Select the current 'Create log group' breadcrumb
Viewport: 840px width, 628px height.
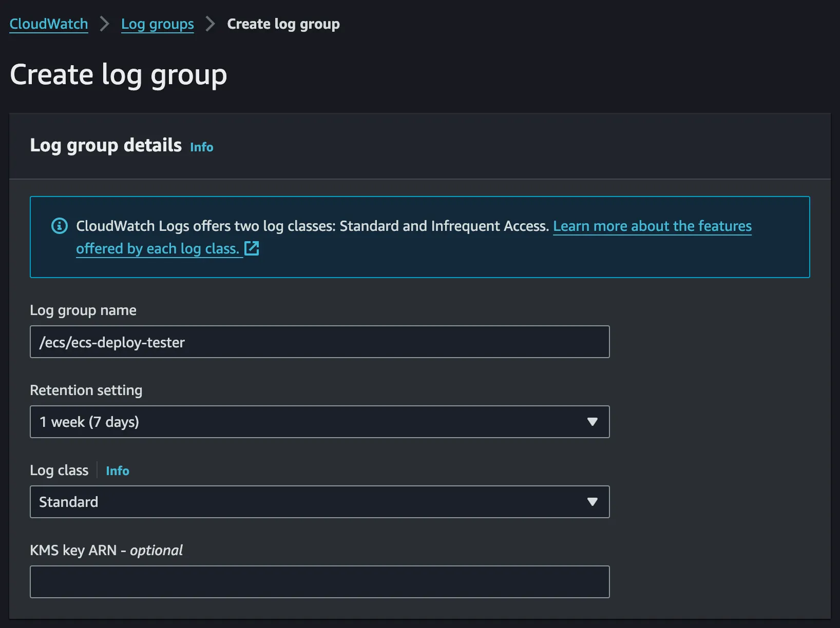(x=283, y=24)
